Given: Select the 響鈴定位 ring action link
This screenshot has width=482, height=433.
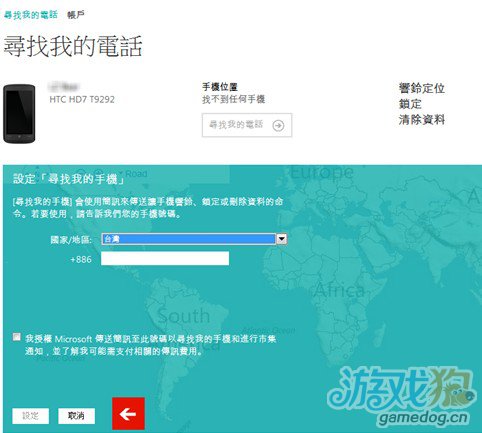Looking at the screenshot, I should point(422,88).
